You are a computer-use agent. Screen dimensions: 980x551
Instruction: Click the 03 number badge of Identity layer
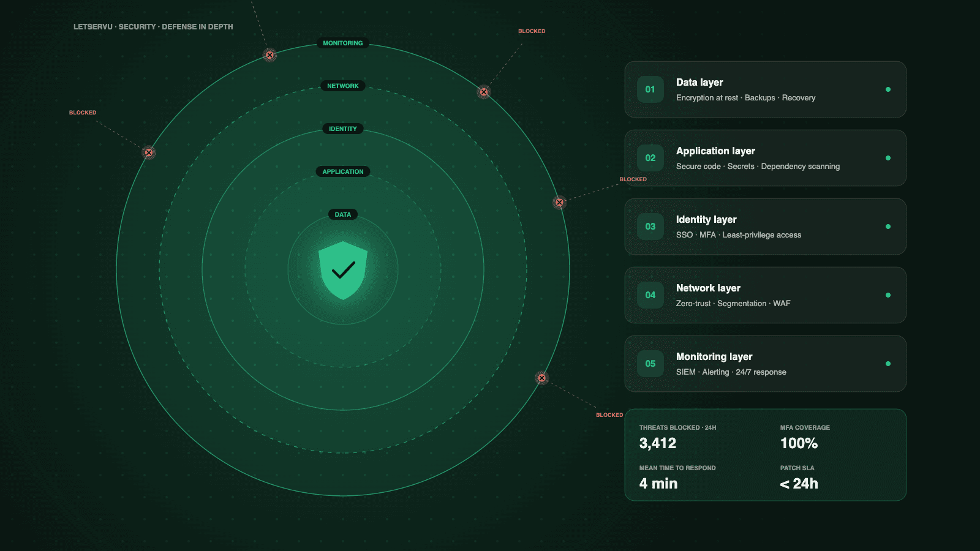pyautogui.click(x=650, y=227)
